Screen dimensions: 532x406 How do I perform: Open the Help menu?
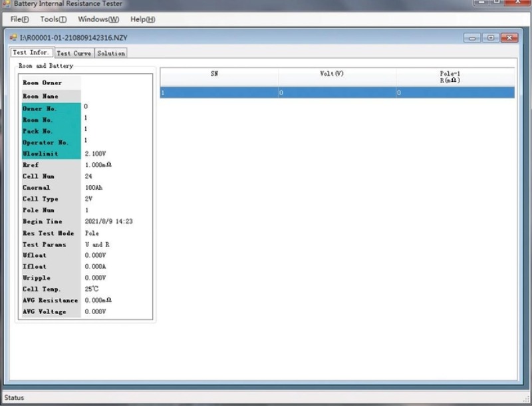pos(142,19)
